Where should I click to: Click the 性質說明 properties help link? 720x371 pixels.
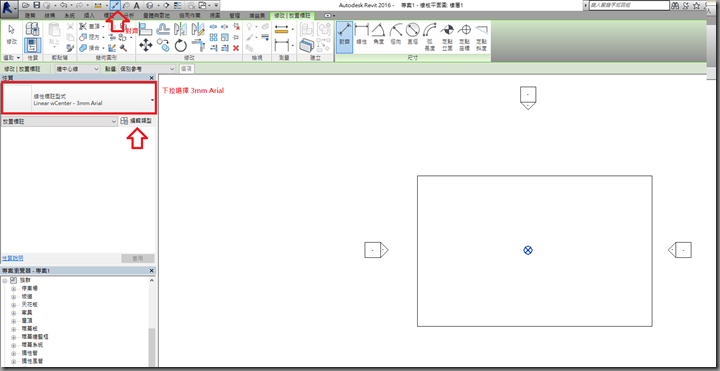[x=12, y=259]
